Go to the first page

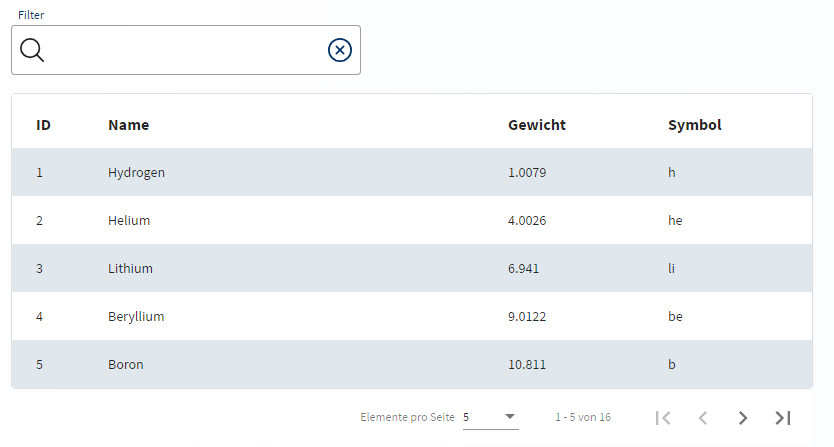pos(663,418)
